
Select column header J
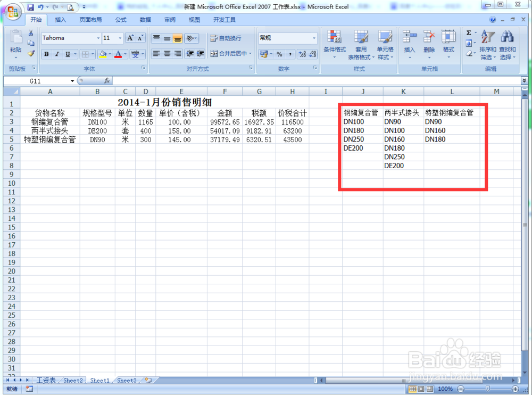point(363,92)
